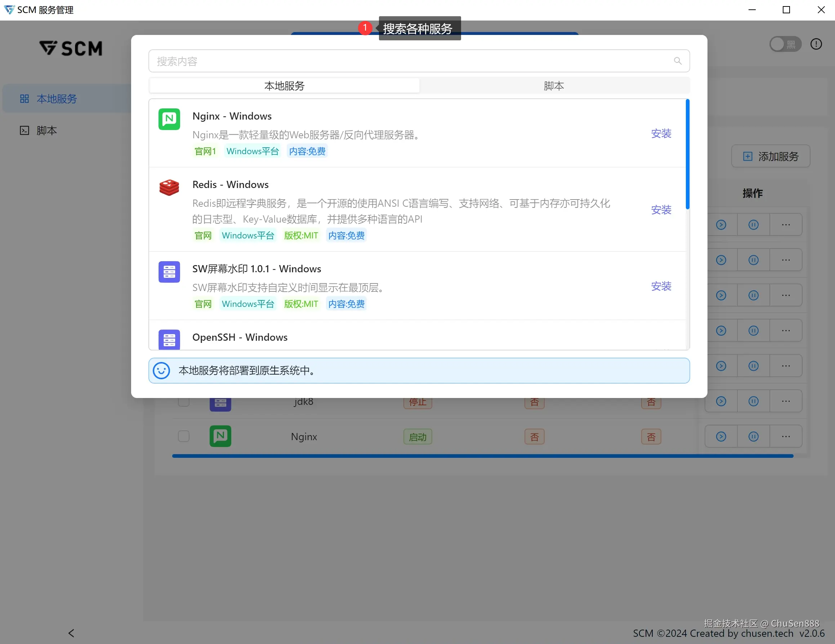Open the top more-actions ellipsis in 操作 column
The height and width of the screenshot is (644, 835).
(x=786, y=225)
